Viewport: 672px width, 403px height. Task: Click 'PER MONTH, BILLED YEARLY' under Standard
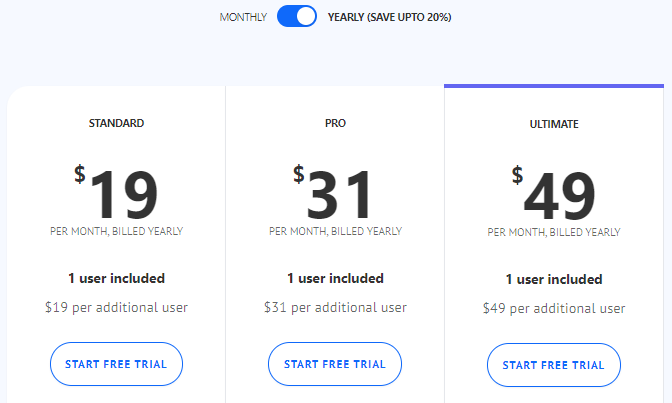(x=116, y=231)
